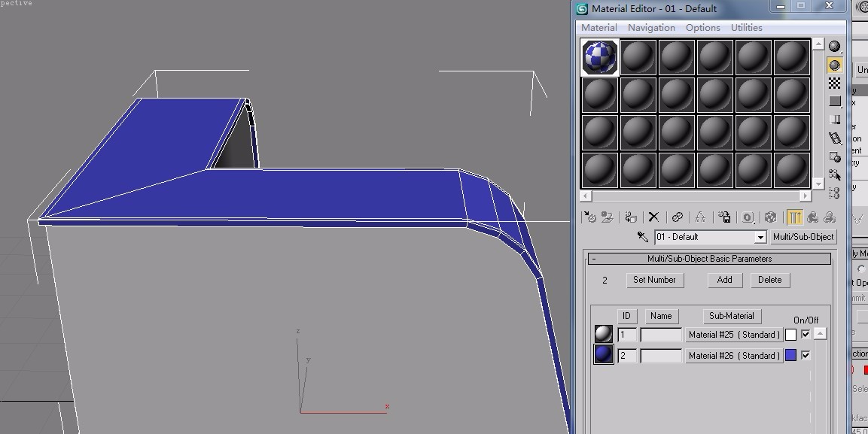Click sample slots vertical scrollbar down arrow
This screenshot has width=868, height=434.
pos(818,184)
